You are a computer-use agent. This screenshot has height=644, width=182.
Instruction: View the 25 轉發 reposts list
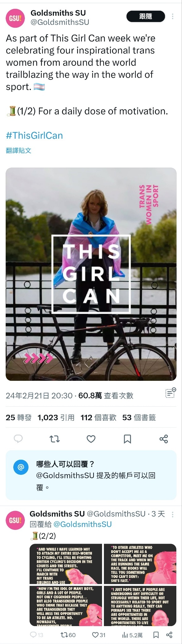click(x=19, y=418)
